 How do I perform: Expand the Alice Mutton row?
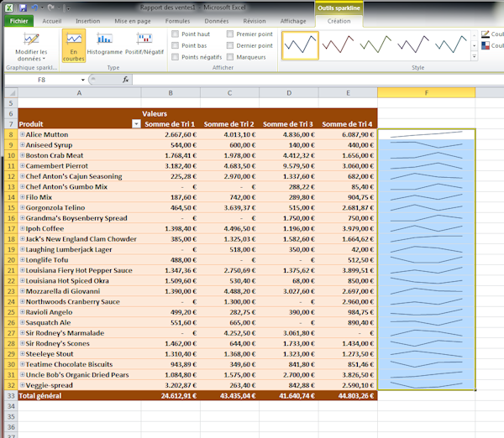coord(22,134)
